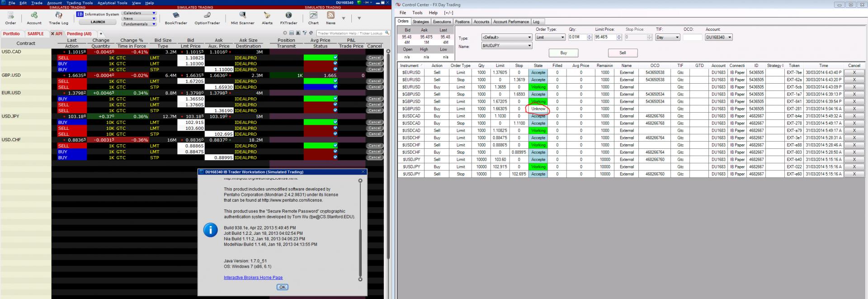Open the Type <Default> combo box

coord(506,37)
